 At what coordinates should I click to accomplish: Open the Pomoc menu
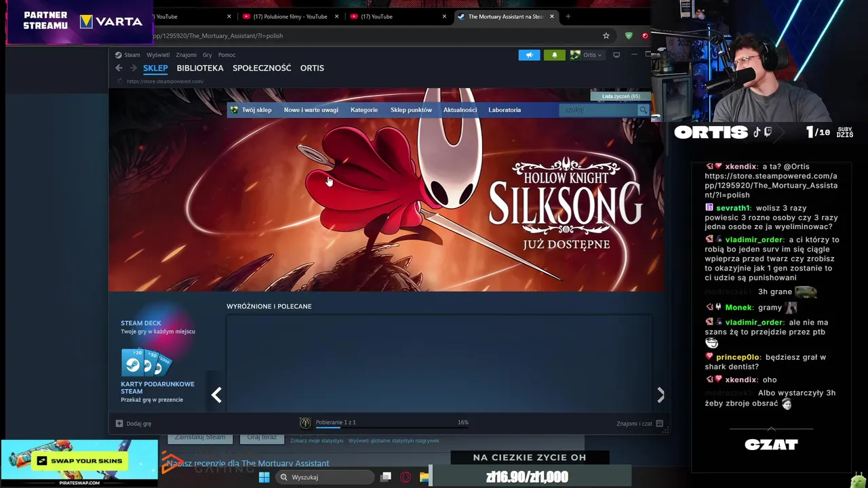pos(226,55)
